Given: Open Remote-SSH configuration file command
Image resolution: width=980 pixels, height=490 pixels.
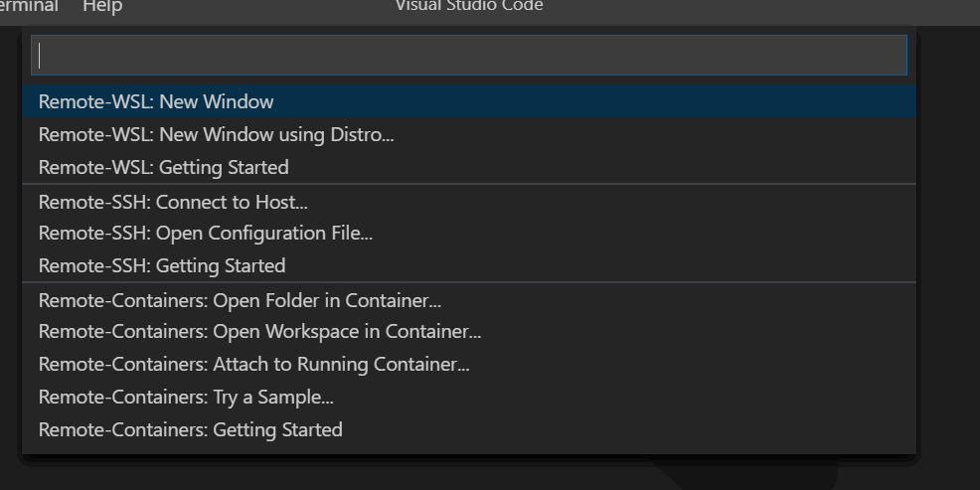Looking at the screenshot, I should pyautogui.click(x=205, y=234).
